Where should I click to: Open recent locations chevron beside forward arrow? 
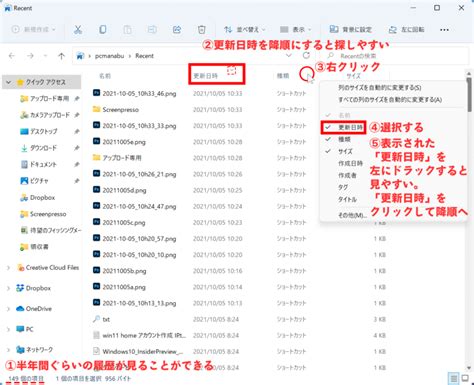click(x=45, y=56)
